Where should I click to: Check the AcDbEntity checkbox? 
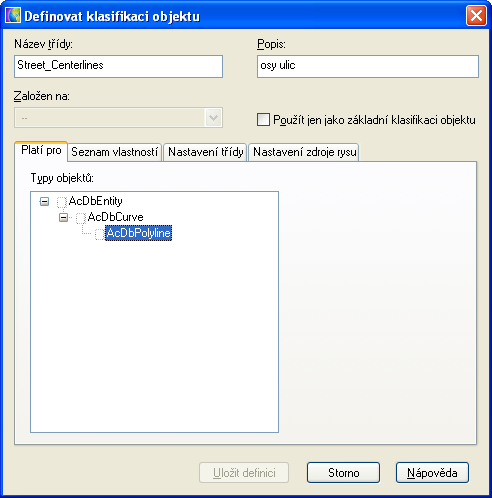click(x=62, y=202)
